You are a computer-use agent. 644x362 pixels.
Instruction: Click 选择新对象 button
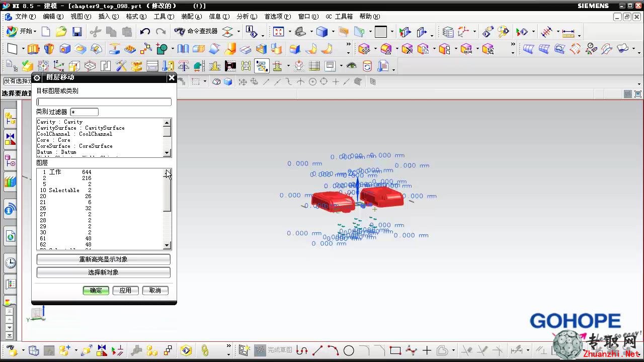coord(103,273)
